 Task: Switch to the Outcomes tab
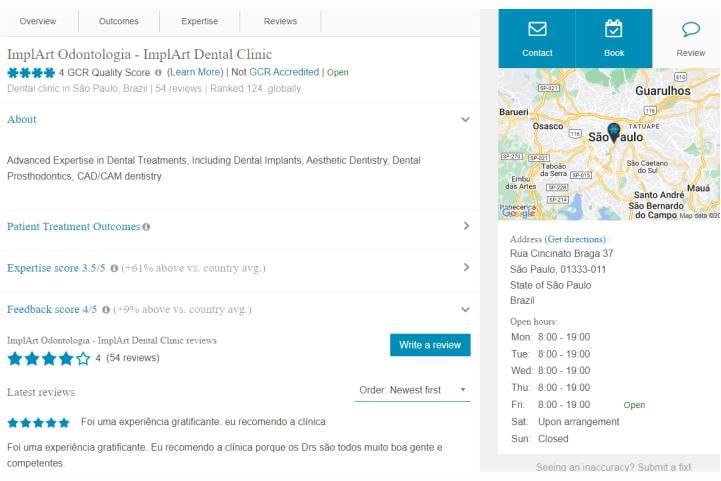click(x=119, y=21)
